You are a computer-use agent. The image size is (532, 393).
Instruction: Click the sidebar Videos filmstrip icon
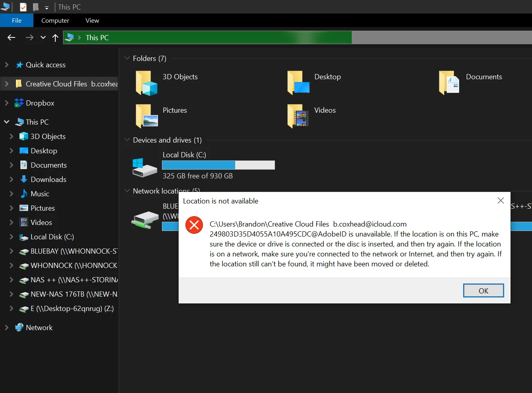(x=24, y=222)
